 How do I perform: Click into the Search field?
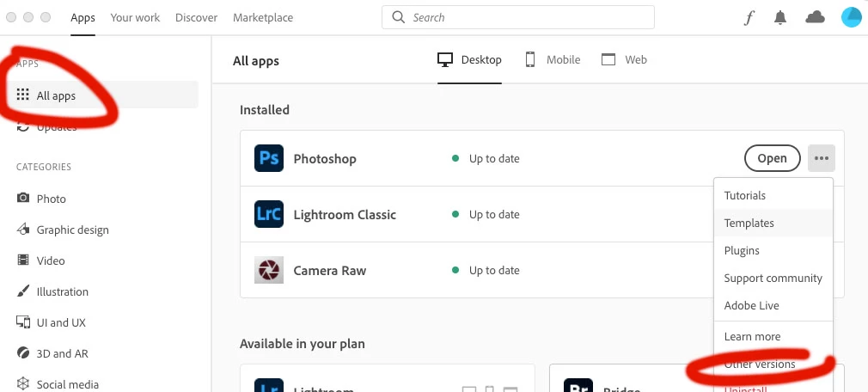click(518, 17)
